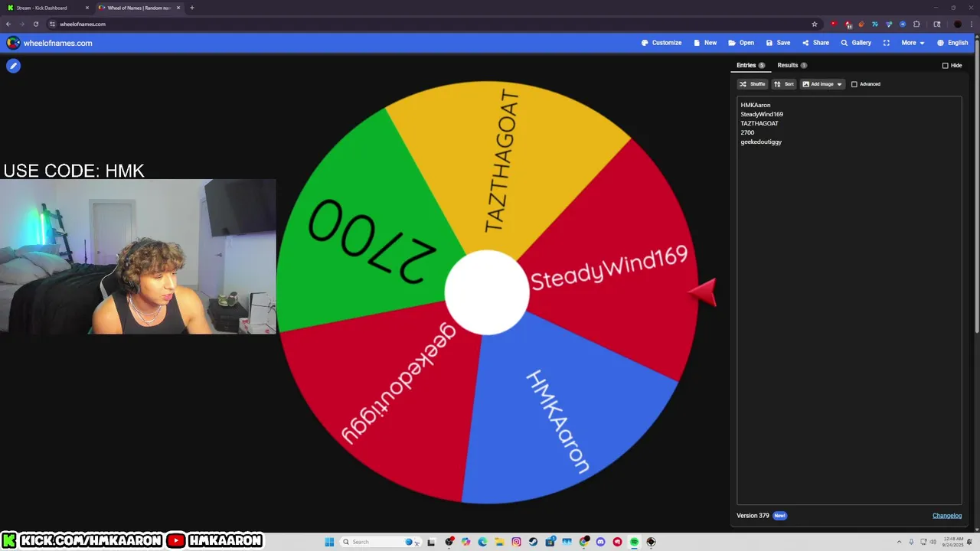Image resolution: width=980 pixels, height=551 pixels.
Task: Open the Add image dropdown
Action: (822, 84)
